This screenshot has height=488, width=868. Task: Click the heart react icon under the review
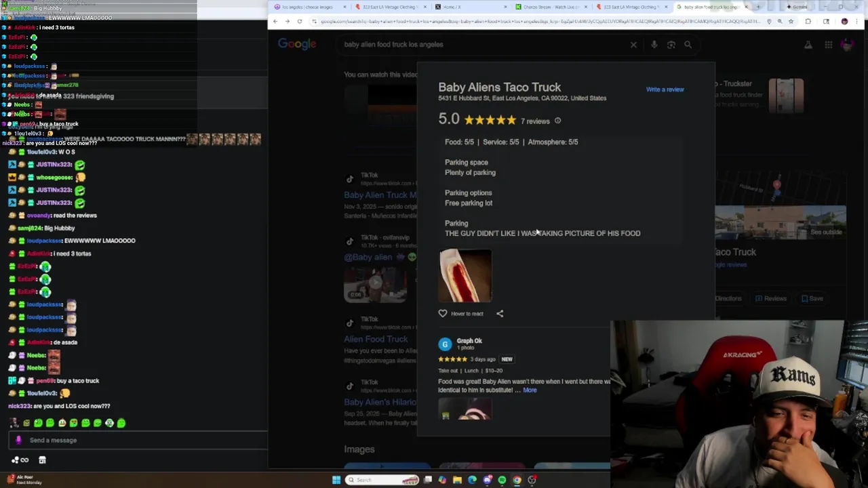tap(443, 313)
